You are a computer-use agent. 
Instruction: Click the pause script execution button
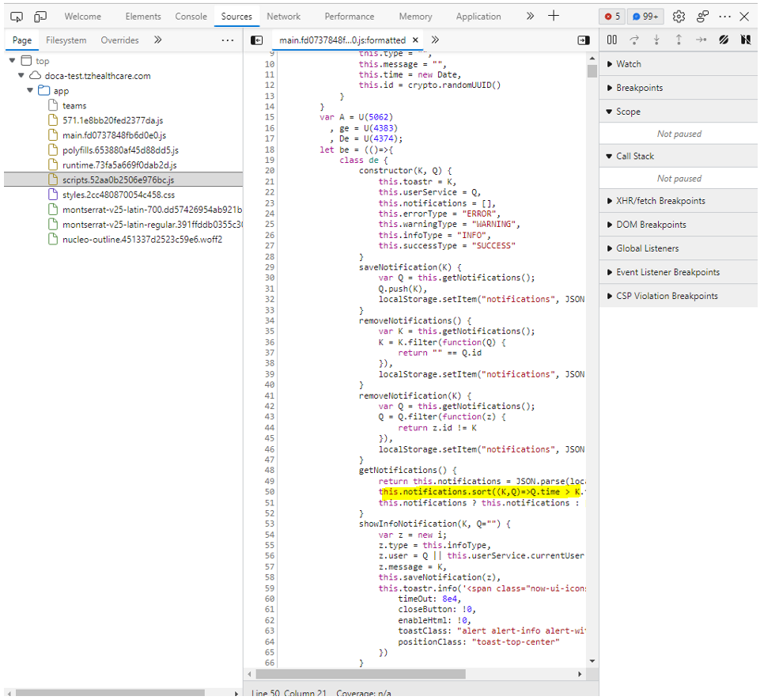(x=612, y=40)
